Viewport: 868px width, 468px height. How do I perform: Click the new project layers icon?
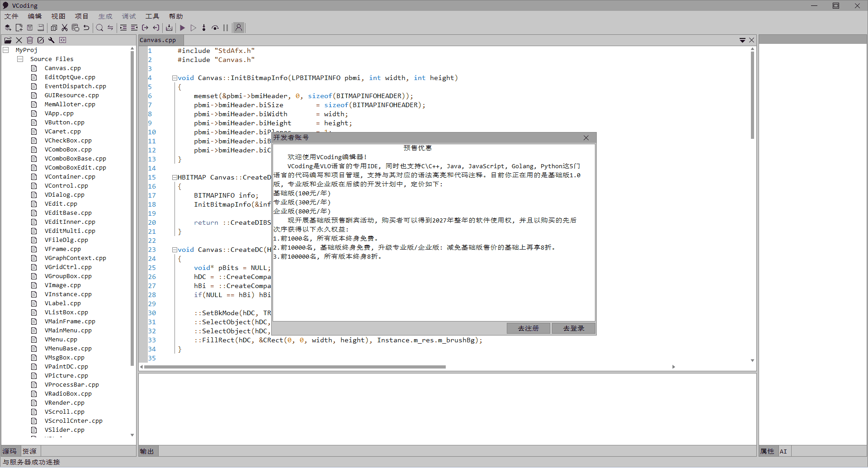point(8,28)
